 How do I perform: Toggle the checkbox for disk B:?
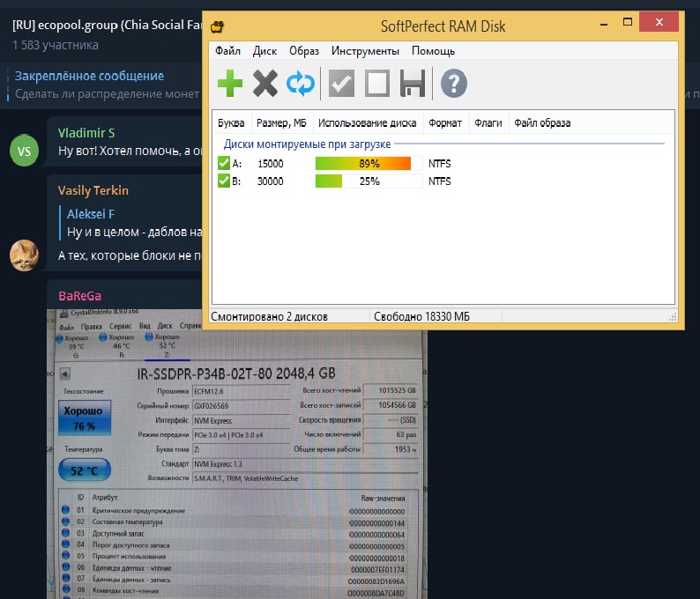[x=223, y=181]
